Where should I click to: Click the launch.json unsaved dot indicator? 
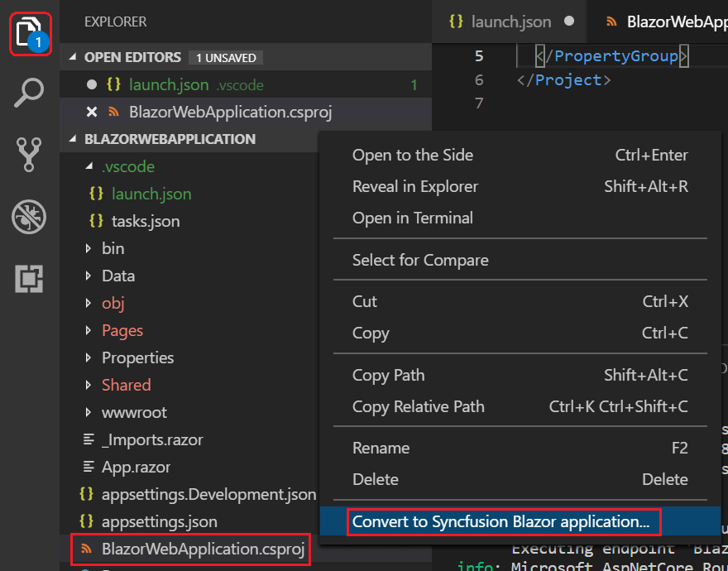pos(92,84)
